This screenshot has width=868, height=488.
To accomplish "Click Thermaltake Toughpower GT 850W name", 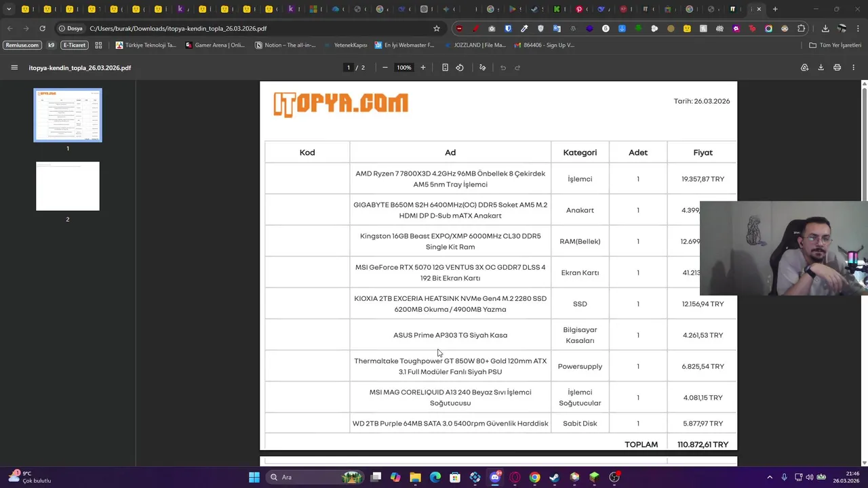I will click(450, 366).
